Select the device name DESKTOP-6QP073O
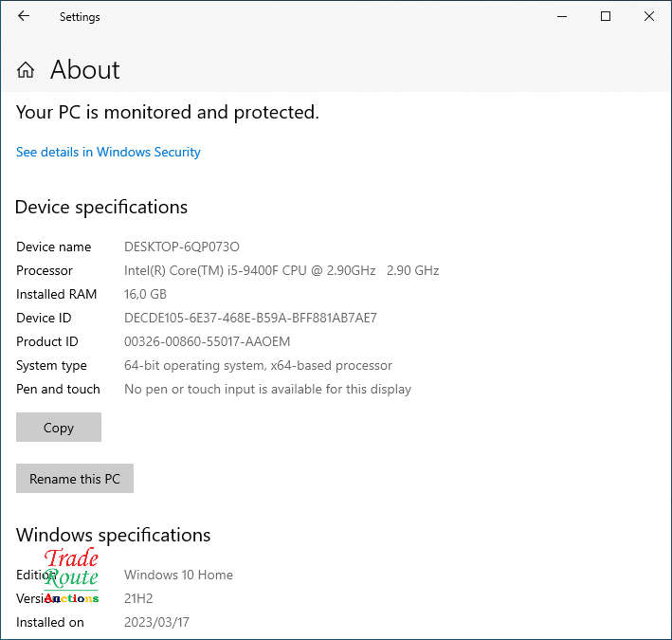 pyautogui.click(x=181, y=247)
